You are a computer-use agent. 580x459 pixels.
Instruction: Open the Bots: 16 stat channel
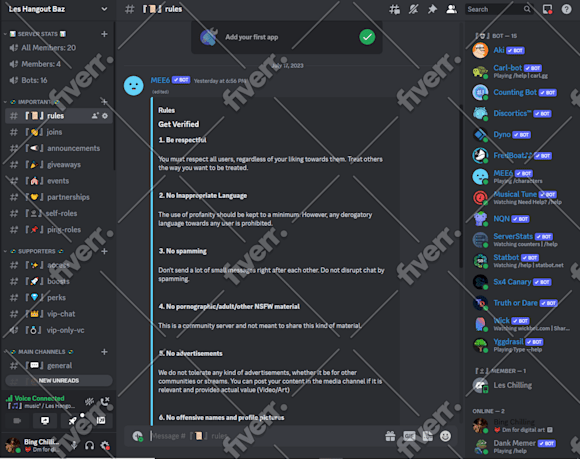click(x=59, y=80)
